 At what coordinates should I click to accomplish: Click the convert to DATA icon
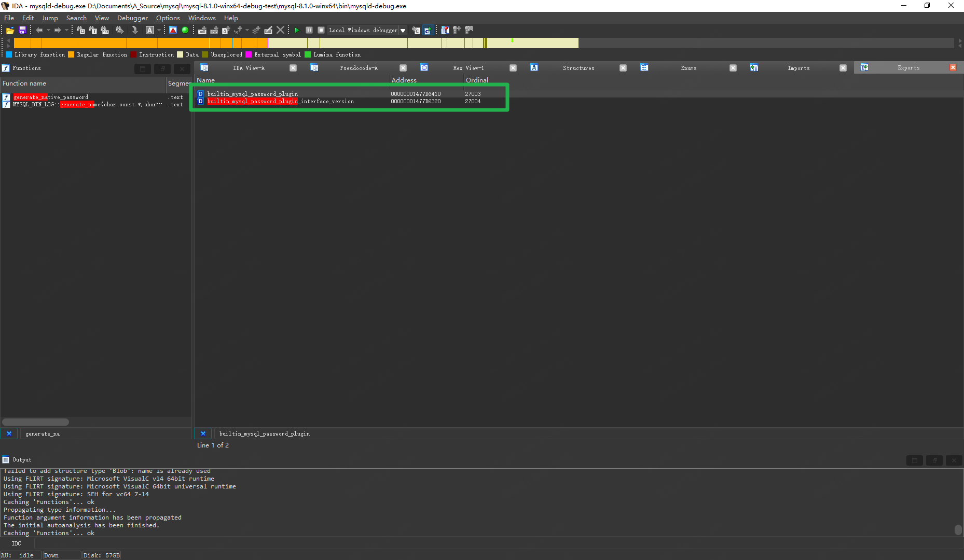pyautogui.click(x=214, y=30)
